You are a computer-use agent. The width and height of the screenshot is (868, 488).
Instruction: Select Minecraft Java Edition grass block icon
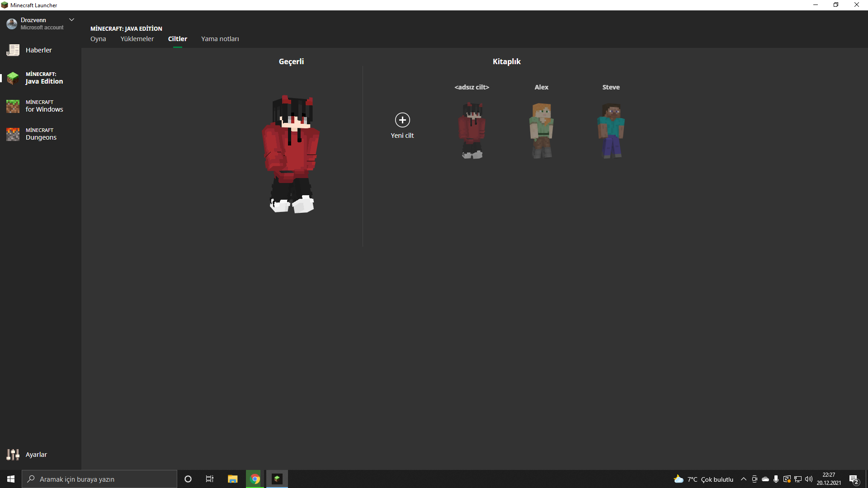pos(13,78)
